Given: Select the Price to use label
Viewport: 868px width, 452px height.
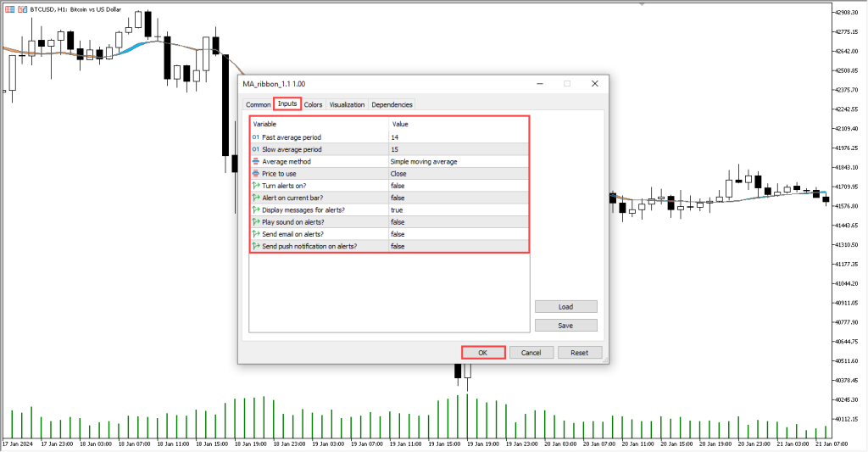Looking at the screenshot, I should click(x=279, y=174).
